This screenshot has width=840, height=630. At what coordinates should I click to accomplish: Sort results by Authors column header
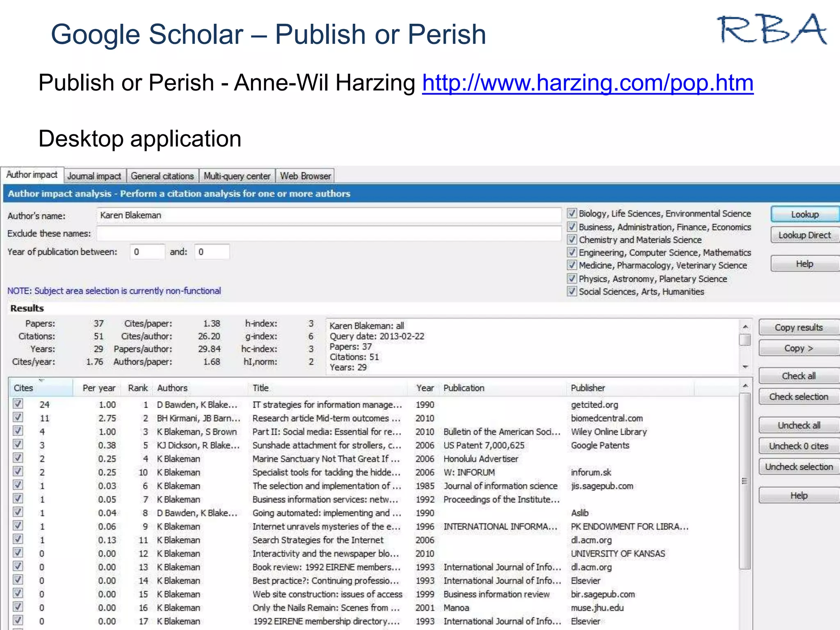tap(201, 388)
